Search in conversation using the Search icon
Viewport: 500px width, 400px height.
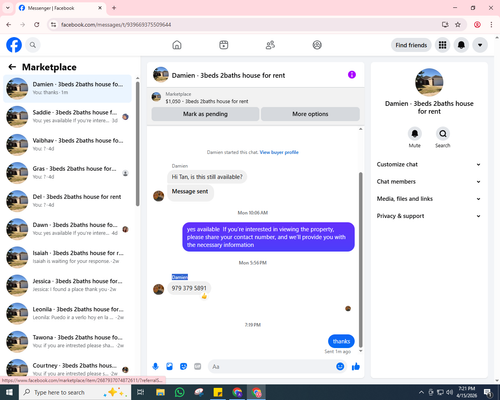pos(443,134)
